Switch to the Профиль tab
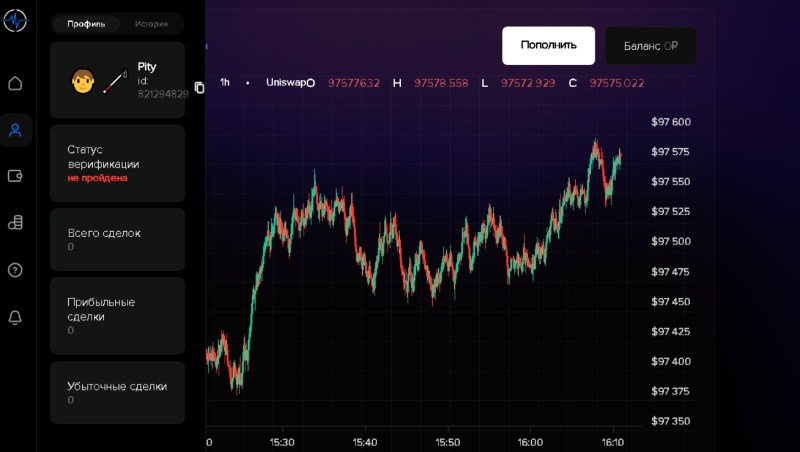Screen dimensions: 800x452 pos(86,23)
